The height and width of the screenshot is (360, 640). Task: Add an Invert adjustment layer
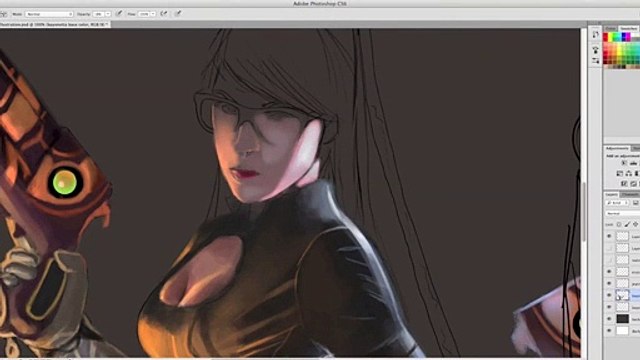click(x=624, y=184)
